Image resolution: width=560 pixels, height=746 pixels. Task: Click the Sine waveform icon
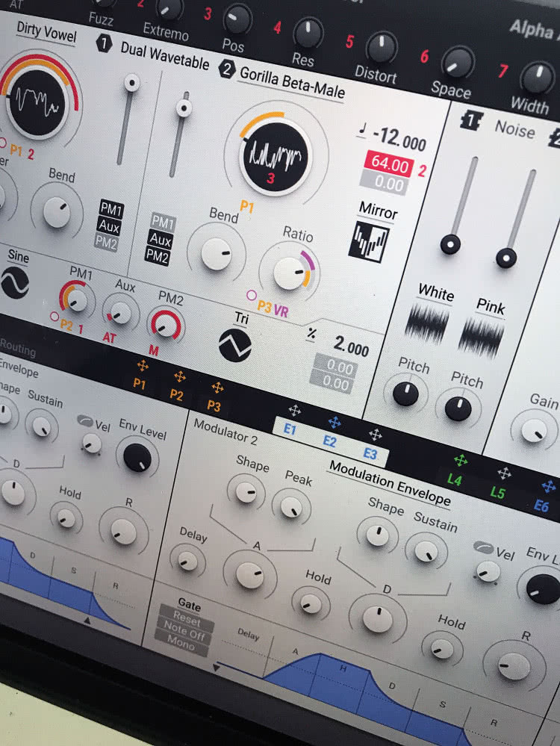pyautogui.click(x=15, y=282)
